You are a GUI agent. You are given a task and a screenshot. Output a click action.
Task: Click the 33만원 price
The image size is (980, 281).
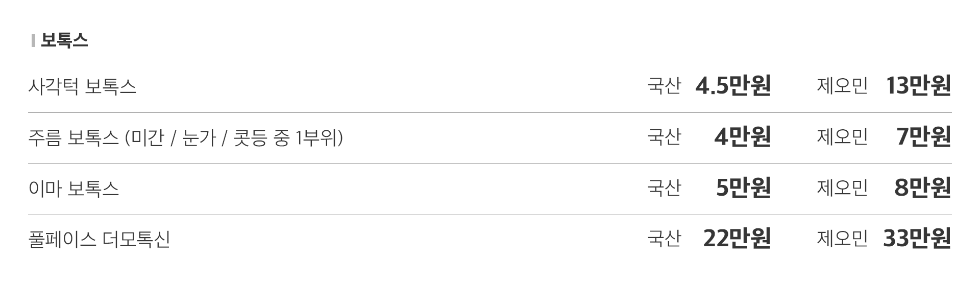click(x=917, y=239)
